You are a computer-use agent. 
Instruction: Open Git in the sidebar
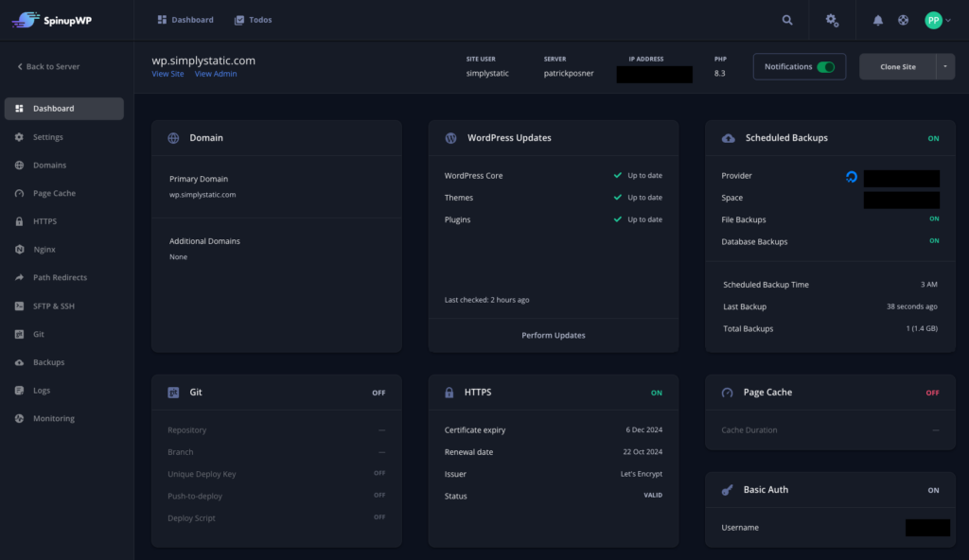(38, 334)
